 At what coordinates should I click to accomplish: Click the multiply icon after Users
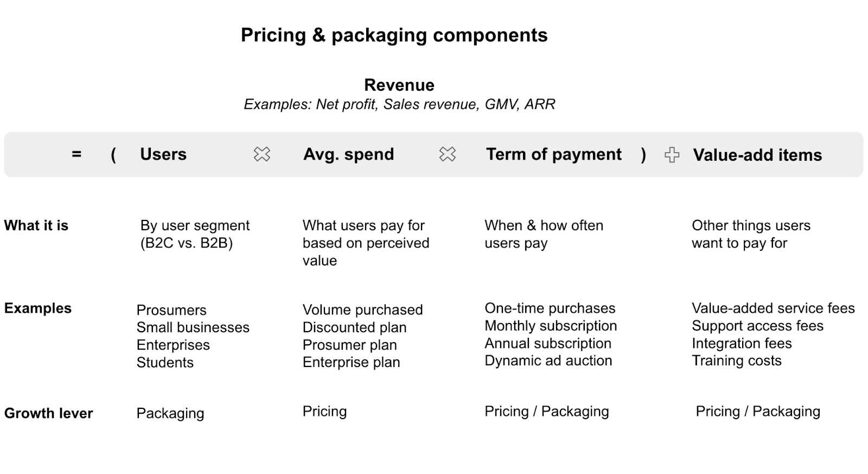pos(261,154)
